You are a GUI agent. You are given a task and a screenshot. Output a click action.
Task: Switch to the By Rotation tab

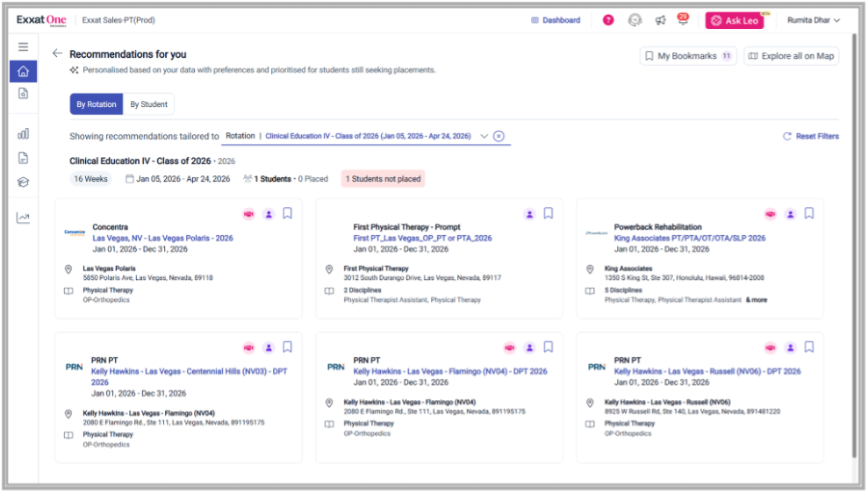coord(97,104)
